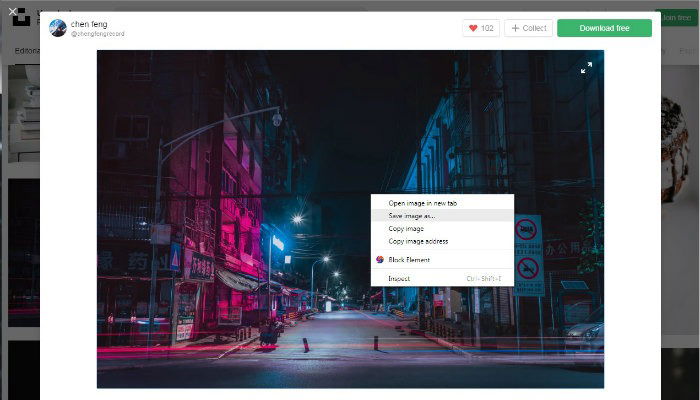The image size is (700, 400).
Task: Add the photo via the Collect button
Action: (x=529, y=28)
